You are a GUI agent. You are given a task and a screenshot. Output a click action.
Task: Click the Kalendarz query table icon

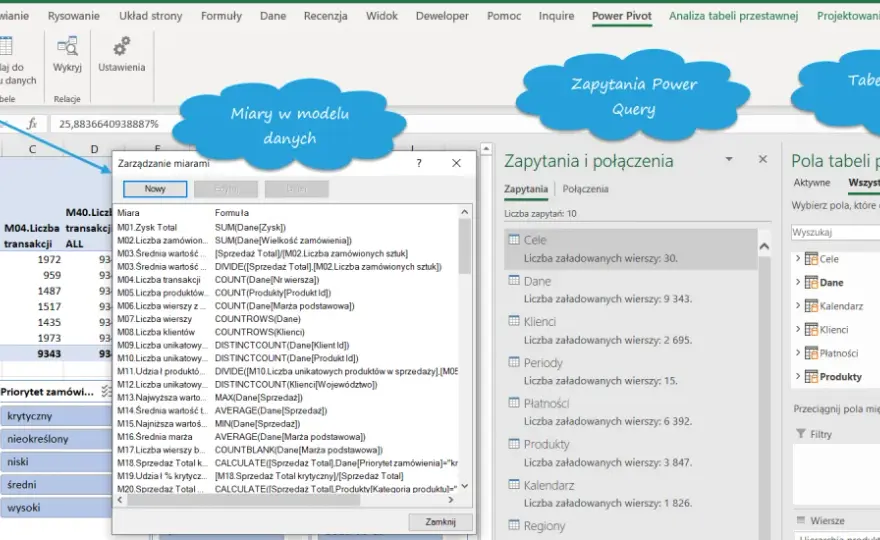[514, 484]
